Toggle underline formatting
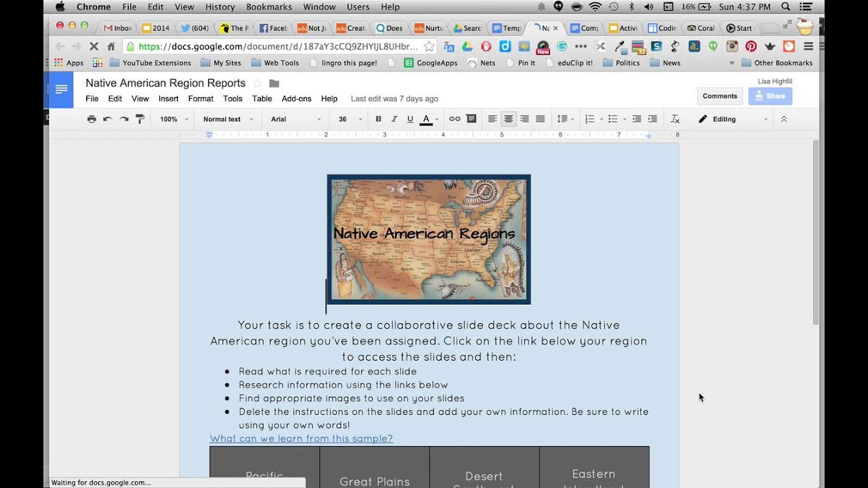Screen dimensions: 868x488 410,119
